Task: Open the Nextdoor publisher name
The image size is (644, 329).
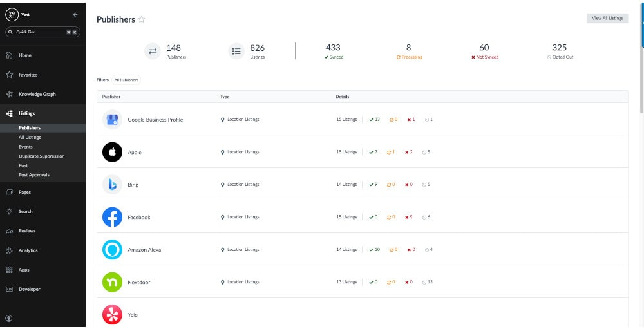Action: click(139, 283)
